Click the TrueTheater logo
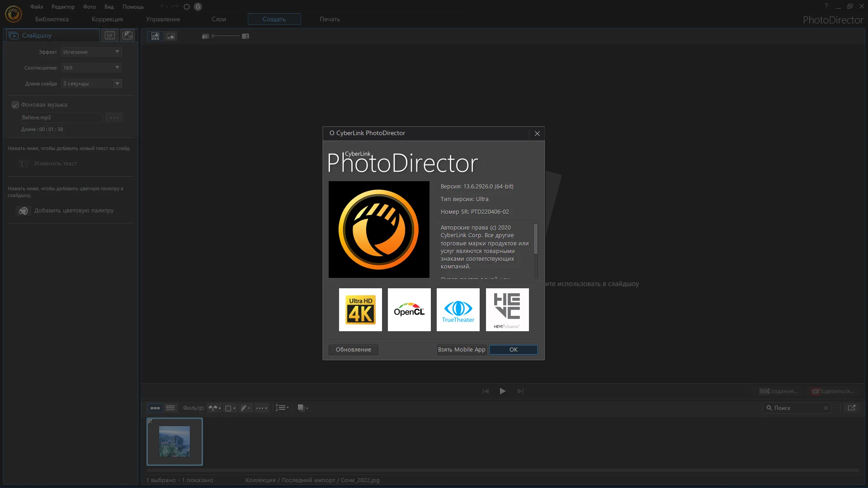 (458, 310)
